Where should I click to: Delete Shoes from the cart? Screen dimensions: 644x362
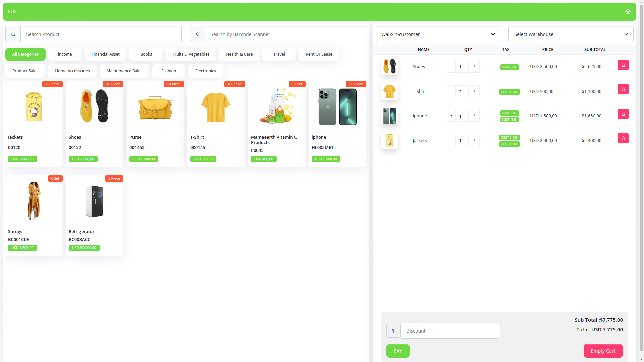(x=623, y=65)
